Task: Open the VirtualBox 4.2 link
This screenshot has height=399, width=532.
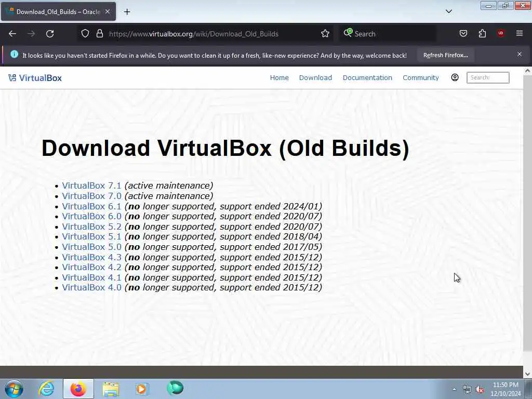Action: click(x=91, y=267)
